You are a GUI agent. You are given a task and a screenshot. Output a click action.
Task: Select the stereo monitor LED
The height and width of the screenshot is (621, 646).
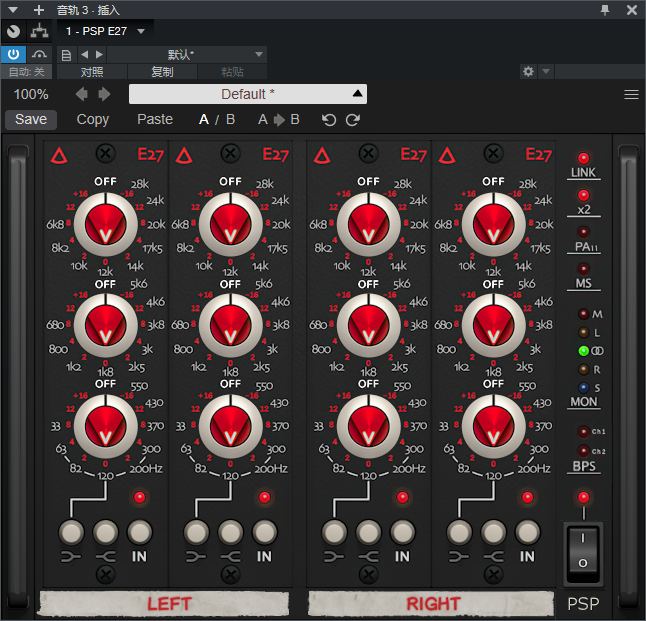(x=583, y=351)
